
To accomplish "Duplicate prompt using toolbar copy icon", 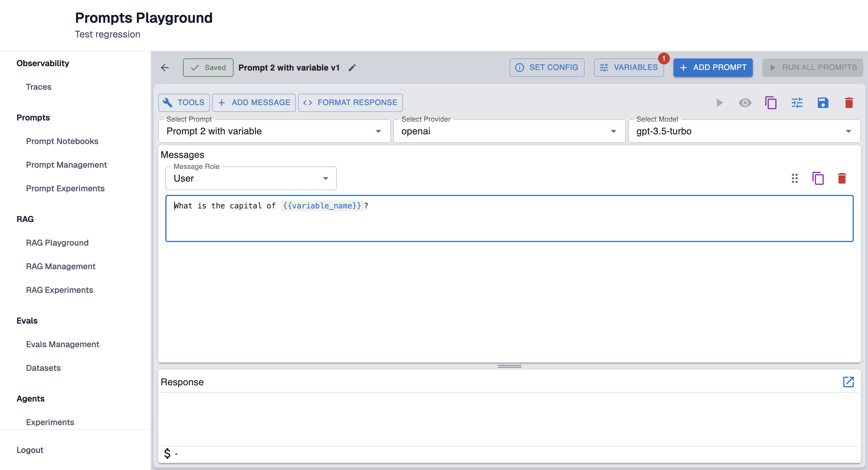I will [771, 102].
